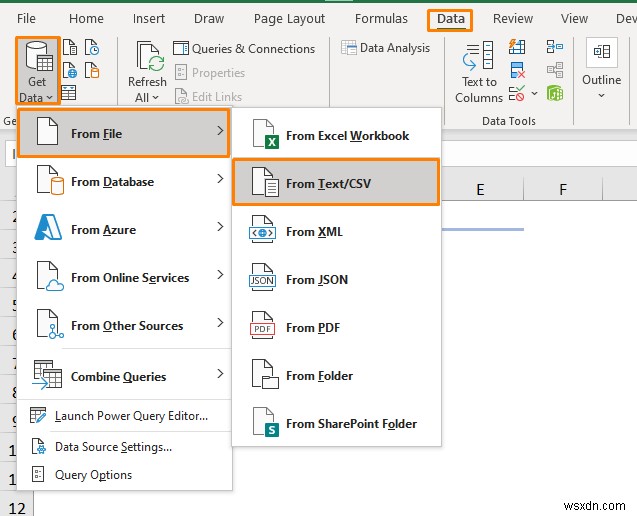Open the From Database submenu
The width and height of the screenshot is (637, 516).
point(124,181)
